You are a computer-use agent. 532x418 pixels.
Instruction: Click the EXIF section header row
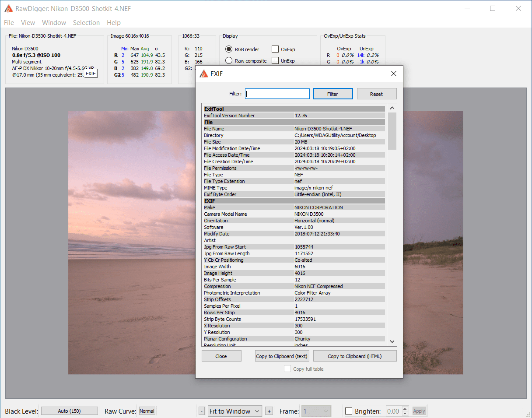pyautogui.click(x=294, y=201)
